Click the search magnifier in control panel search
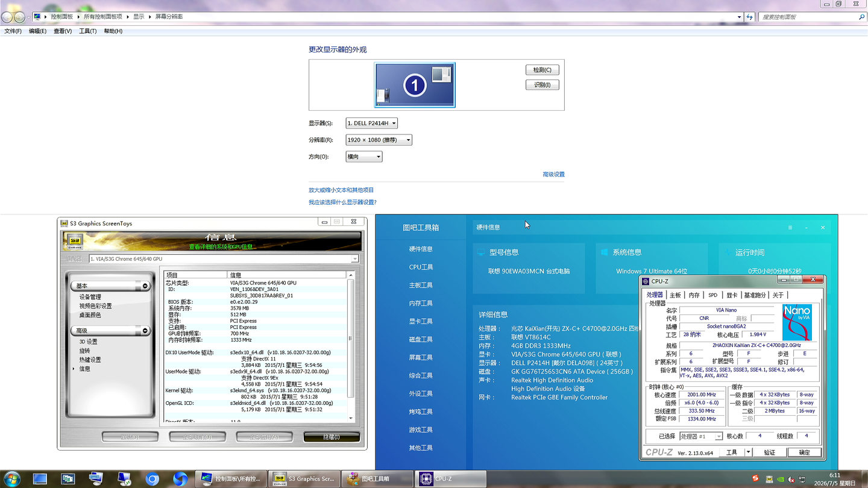 pyautogui.click(x=861, y=17)
